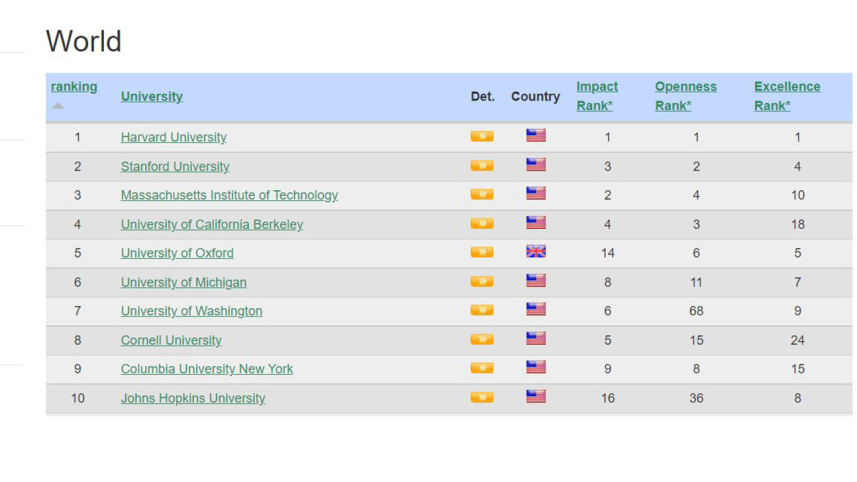Click the Harvard University name link
This screenshot has height=482, width=857.
click(x=173, y=137)
